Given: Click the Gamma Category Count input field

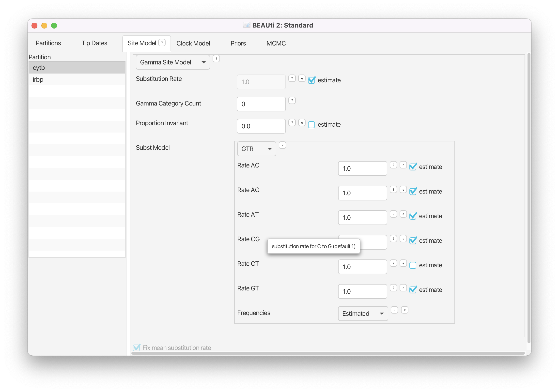Looking at the screenshot, I should (261, 104).
